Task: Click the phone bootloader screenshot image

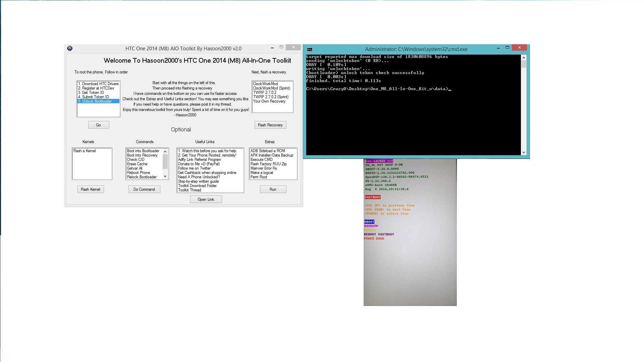Action: (x=410, y=232)
